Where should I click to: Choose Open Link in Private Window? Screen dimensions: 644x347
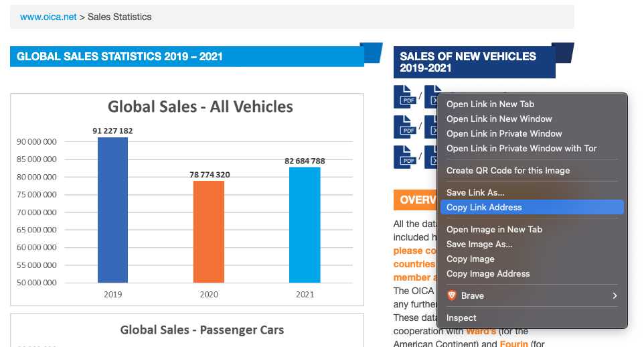[x=504, y=133]
